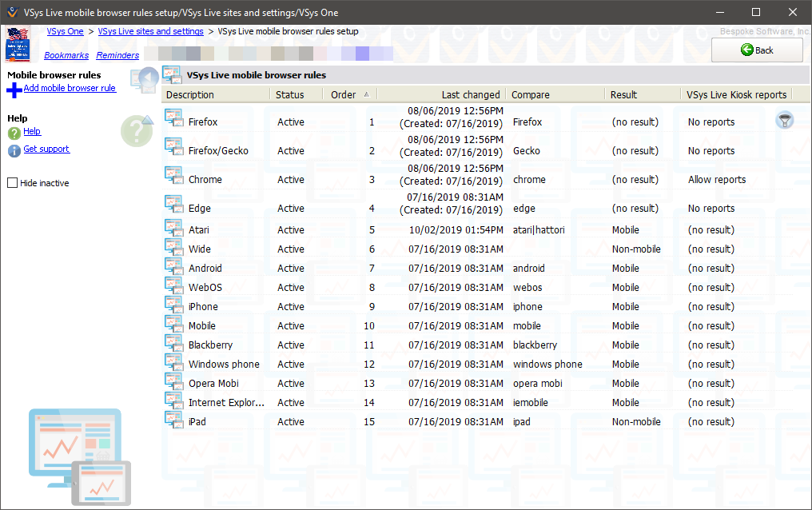Go to VSys Live sites and settings
The width and height of the screenshot is (812, 510).
(150, 31)
